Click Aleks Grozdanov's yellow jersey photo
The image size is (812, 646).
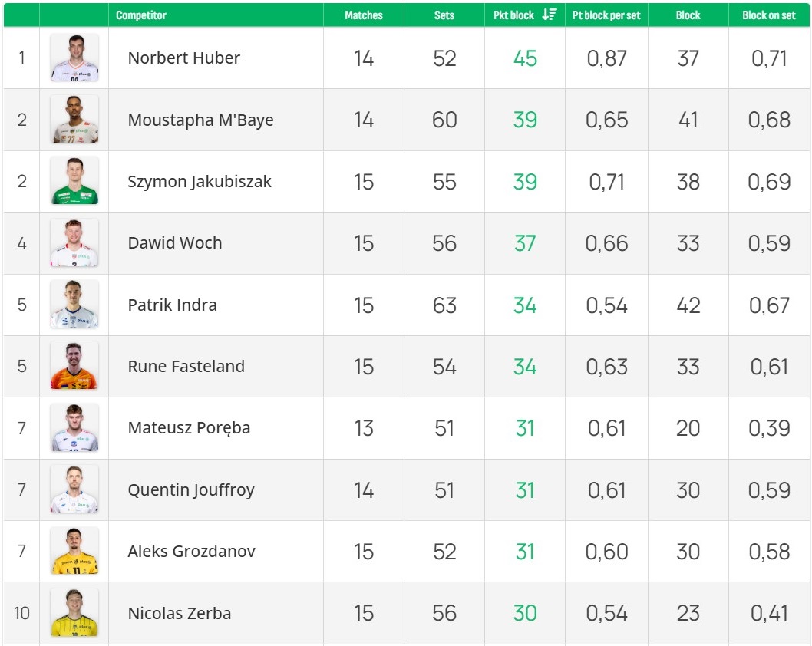click(x=74, y=551)
